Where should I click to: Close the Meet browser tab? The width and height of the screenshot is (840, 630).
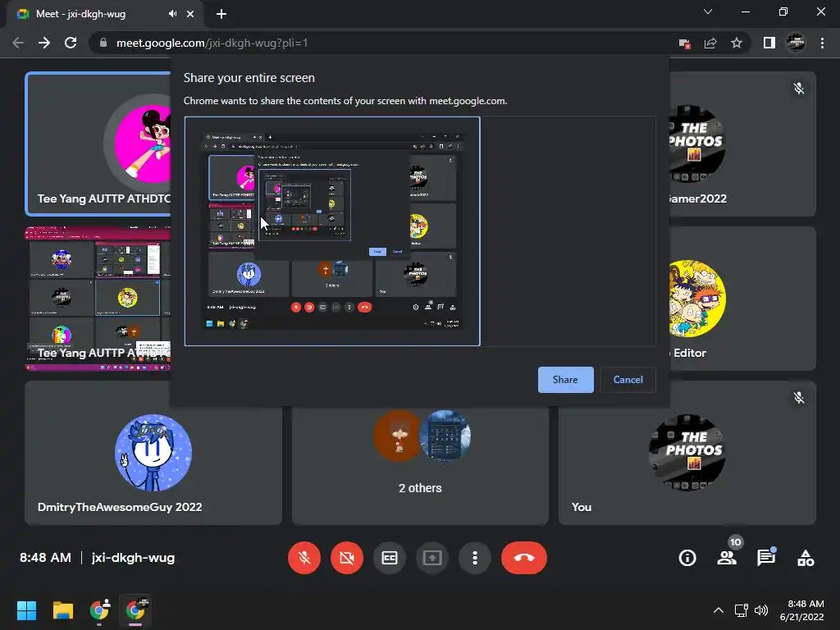click(x=190, y=14)
